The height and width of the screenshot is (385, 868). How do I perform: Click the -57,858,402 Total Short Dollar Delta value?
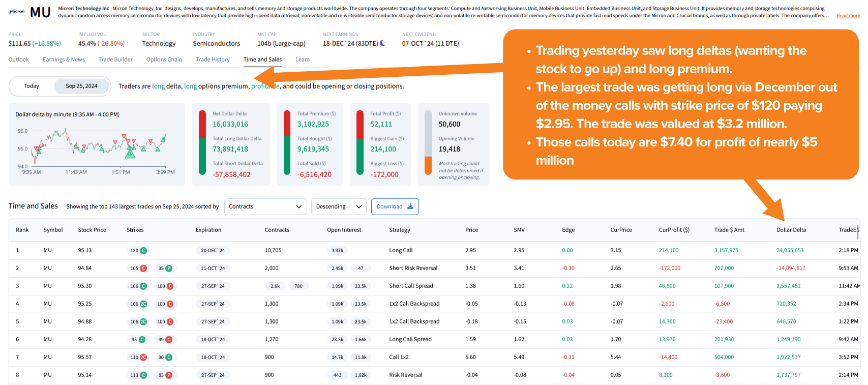[232, 174]
